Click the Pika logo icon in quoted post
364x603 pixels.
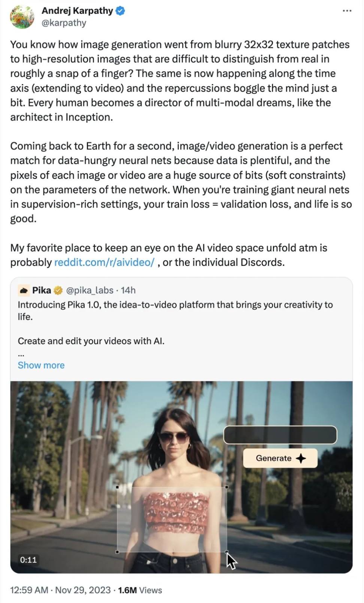coord(24,290)
